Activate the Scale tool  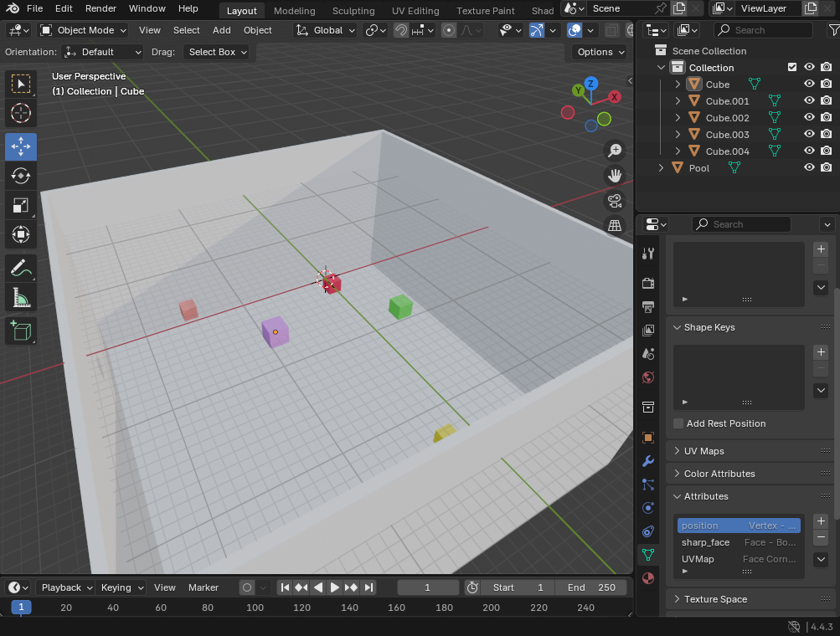(x=21, y=205)
